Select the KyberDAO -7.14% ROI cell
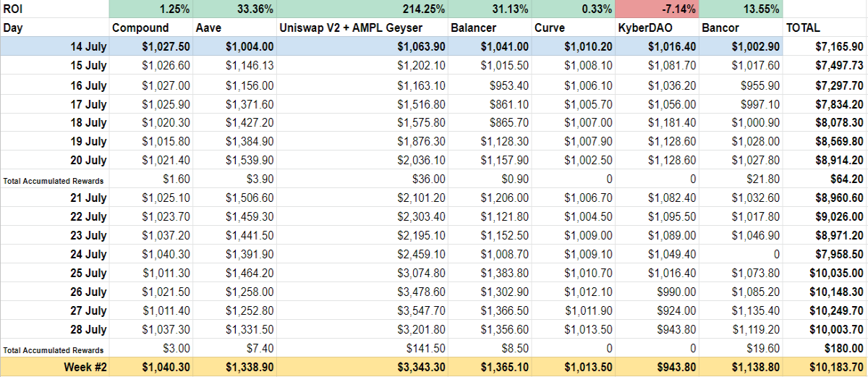Screen dimensions: 868x377 click(657, 9)
